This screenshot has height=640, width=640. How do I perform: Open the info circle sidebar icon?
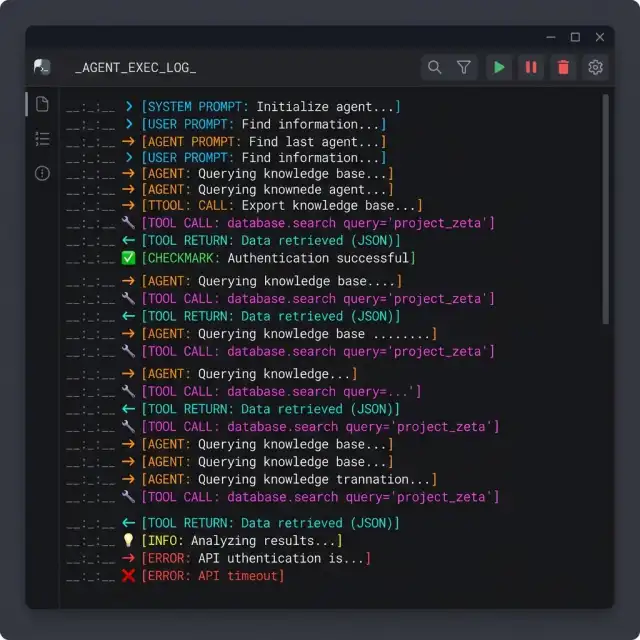(x=42, y=173)
